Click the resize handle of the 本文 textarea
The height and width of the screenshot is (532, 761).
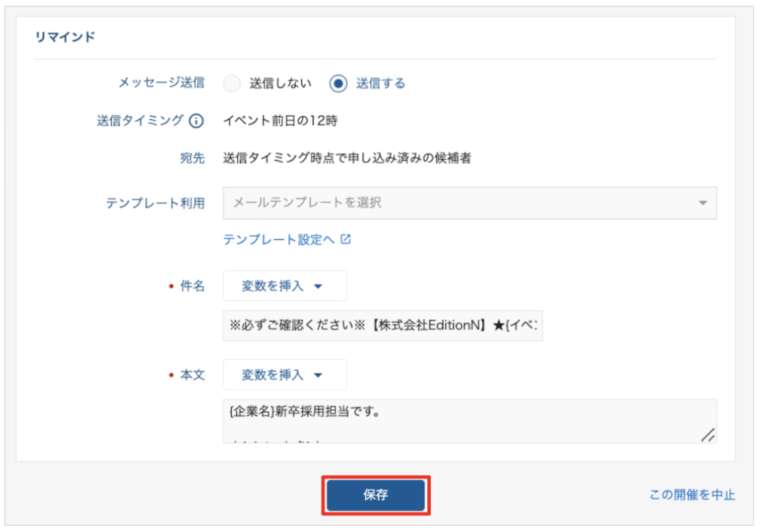707,434
